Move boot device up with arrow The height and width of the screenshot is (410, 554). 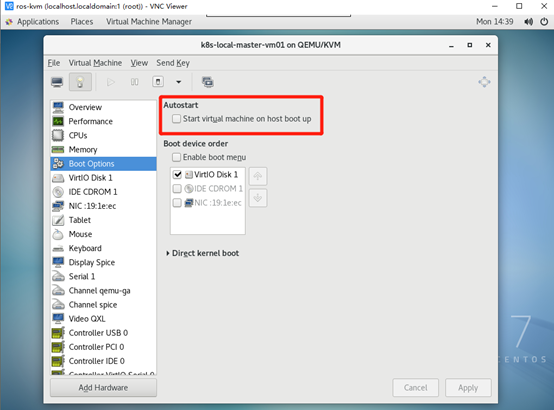[x=258, y=176]
